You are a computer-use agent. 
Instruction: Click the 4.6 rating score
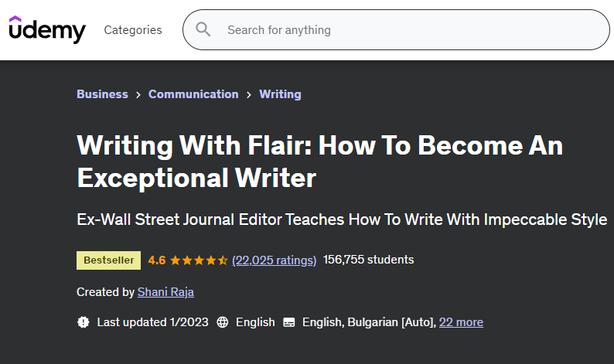[x=157, y=260]
